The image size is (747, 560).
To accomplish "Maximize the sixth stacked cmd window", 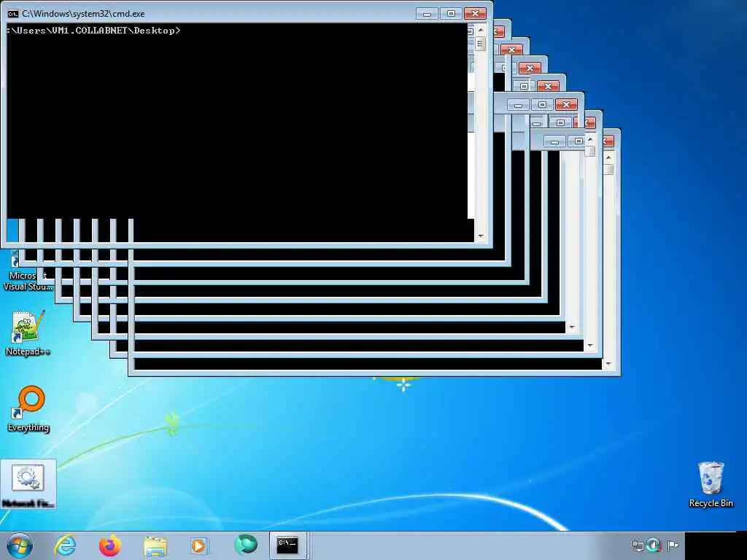I will (542, 105).
